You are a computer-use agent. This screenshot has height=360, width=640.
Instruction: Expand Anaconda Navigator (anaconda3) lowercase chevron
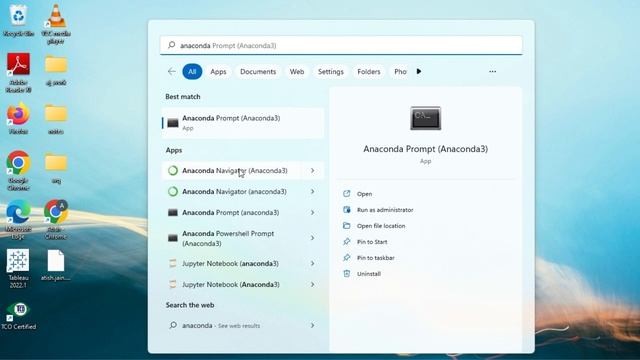[312, 191]
